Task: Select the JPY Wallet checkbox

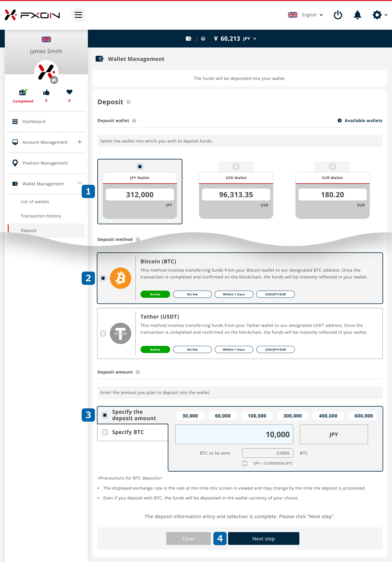Action: click(x=140, y=167)
